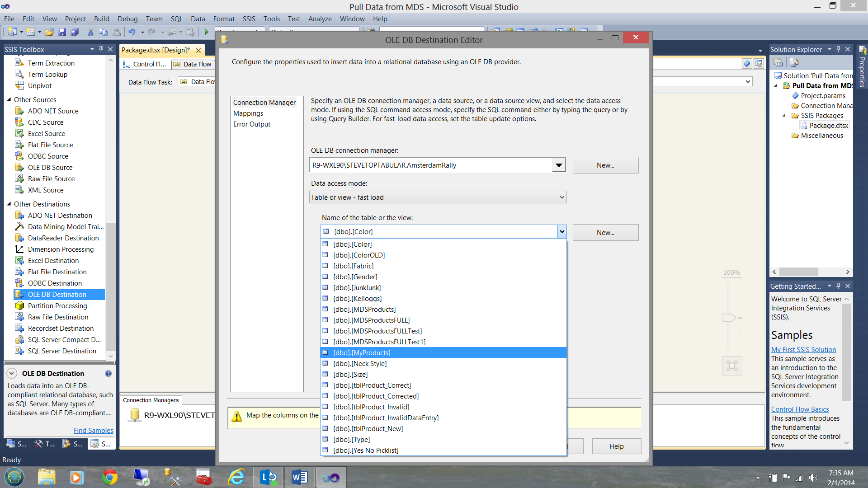Open the SSIS menu

pos(249,19)
